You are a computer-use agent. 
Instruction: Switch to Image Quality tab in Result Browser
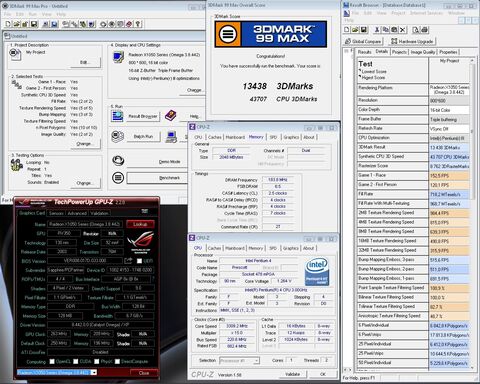423,52
